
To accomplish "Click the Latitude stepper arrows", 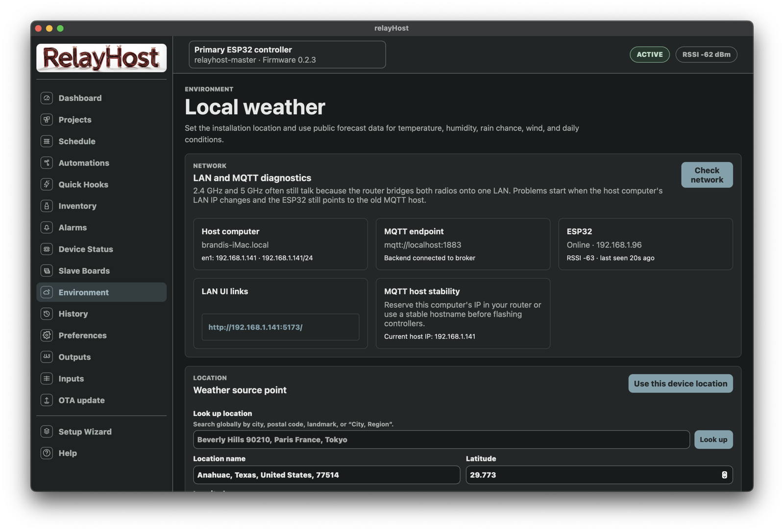I will 724,475.
